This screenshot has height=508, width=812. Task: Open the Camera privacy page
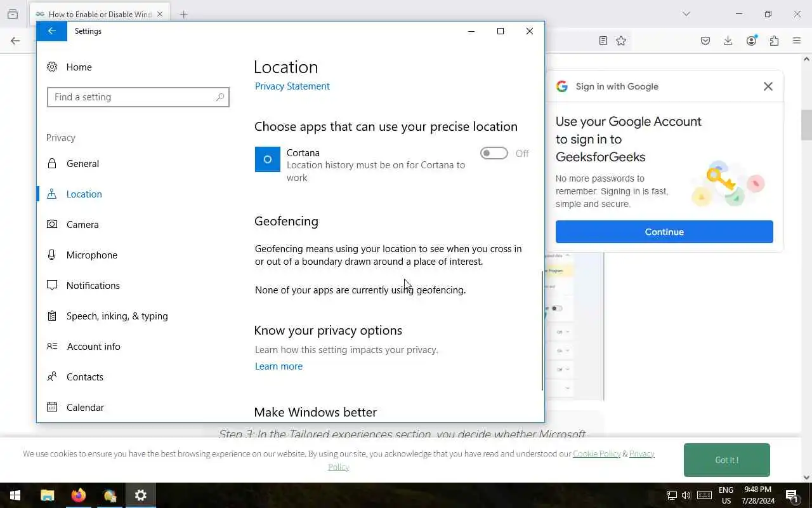coord(82,224)
